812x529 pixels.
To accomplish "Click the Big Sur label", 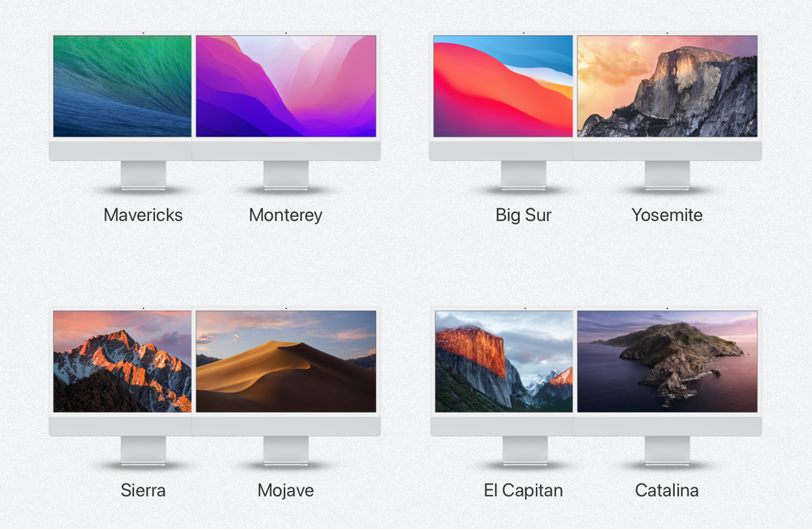I will click(523, 215).
